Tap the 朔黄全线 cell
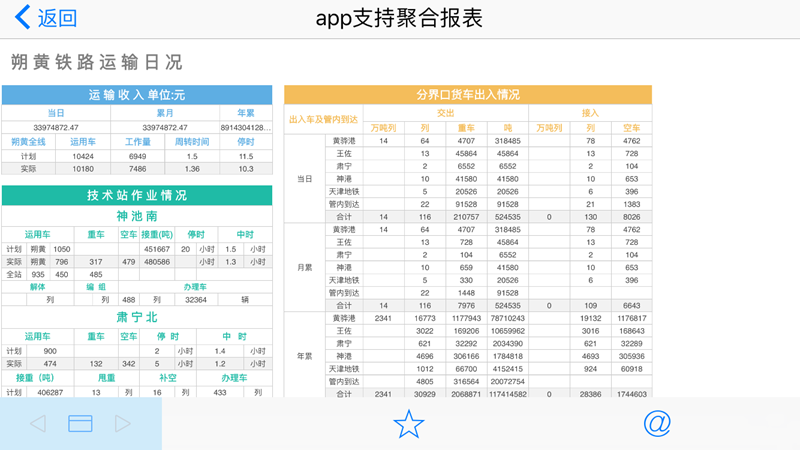This screenshot has height=450, width=800. tap(29, 142)
